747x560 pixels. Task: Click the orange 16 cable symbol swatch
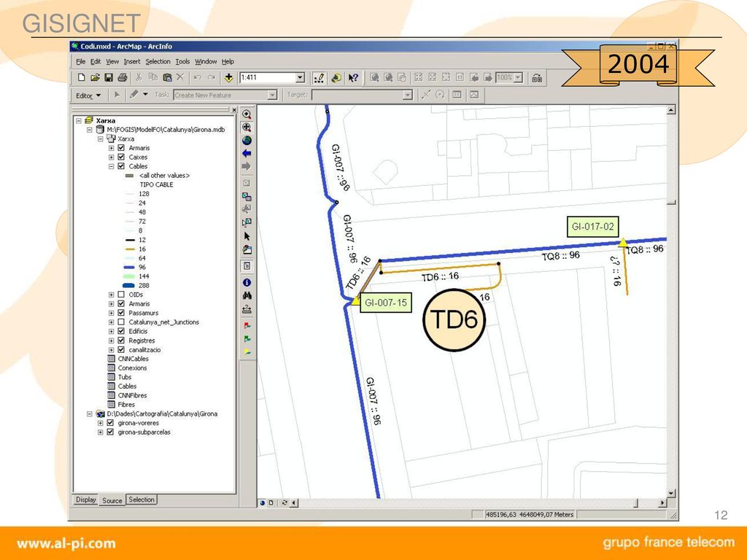click(129, 249)
